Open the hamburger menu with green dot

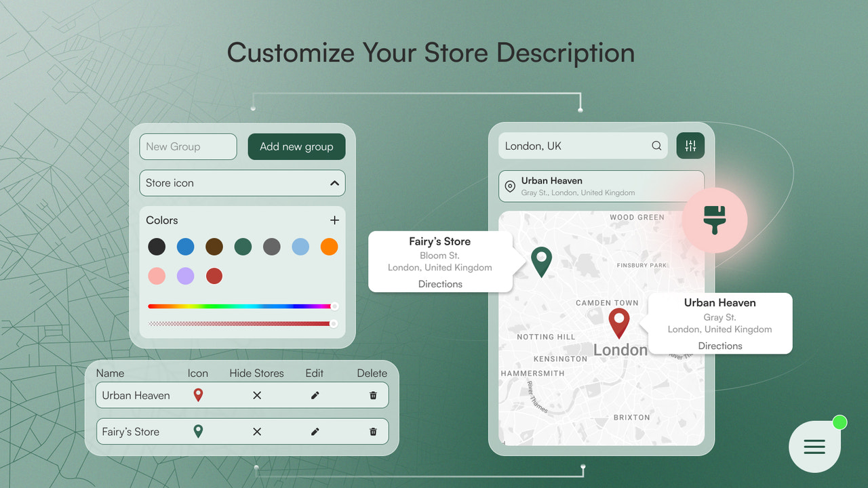(814, 446)
